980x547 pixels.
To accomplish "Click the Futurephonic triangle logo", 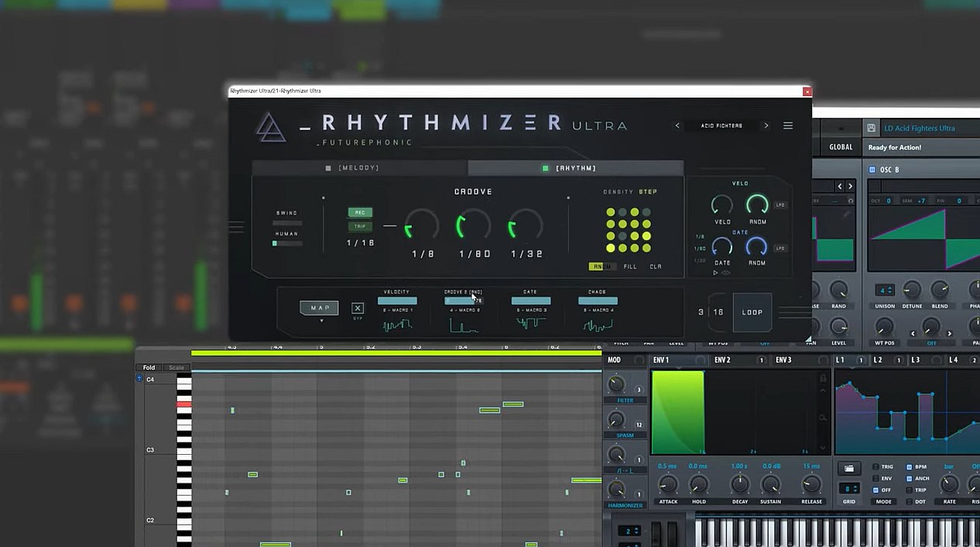I will [x=272, y=128].
